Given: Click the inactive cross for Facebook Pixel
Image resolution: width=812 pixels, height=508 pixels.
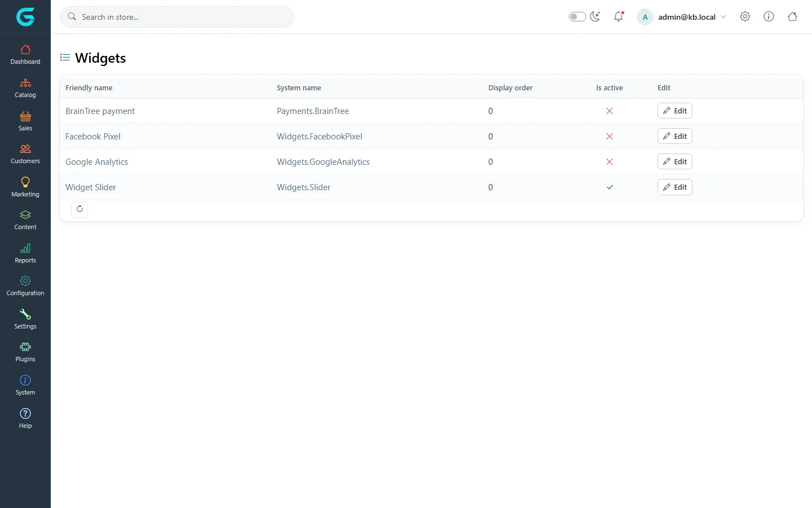Looking at the screenshot, I should [610, 136].
